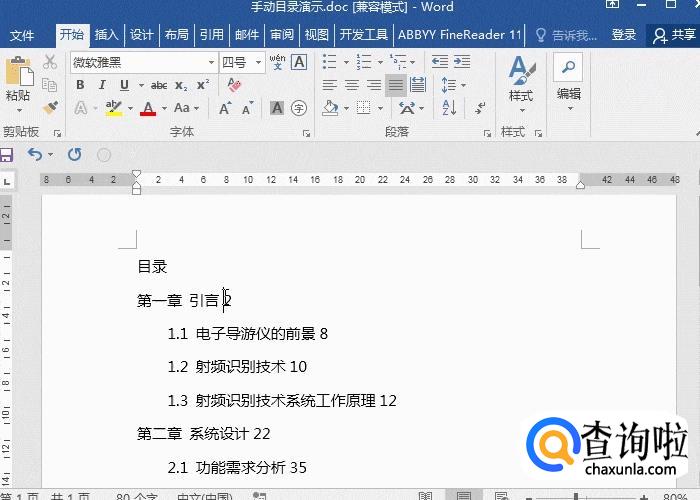Image resolution: width=700 pixels, height=500 pixels.
Task: Click the Redo/repeat icon
Action: tap(75, 154)
